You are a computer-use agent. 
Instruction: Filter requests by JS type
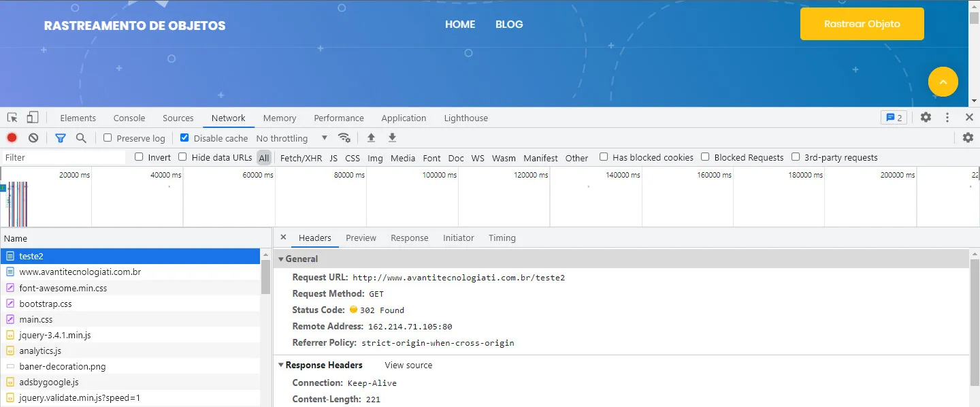[333, 158]
